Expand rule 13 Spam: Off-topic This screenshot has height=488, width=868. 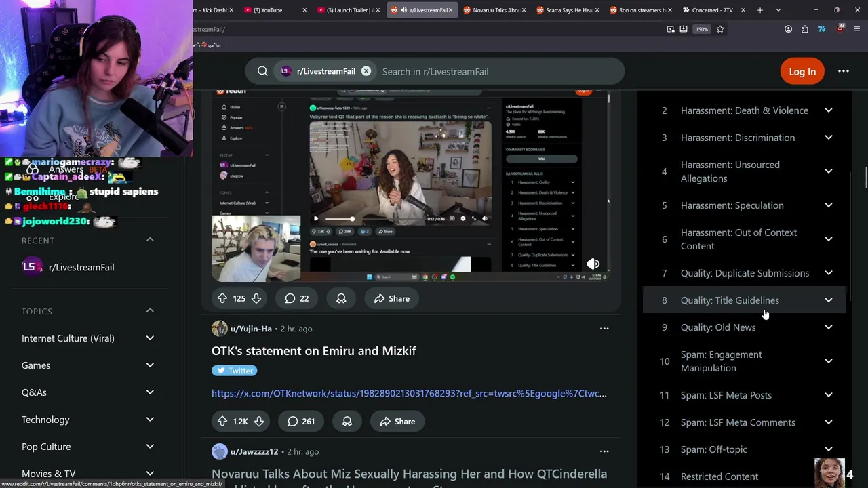745,449
